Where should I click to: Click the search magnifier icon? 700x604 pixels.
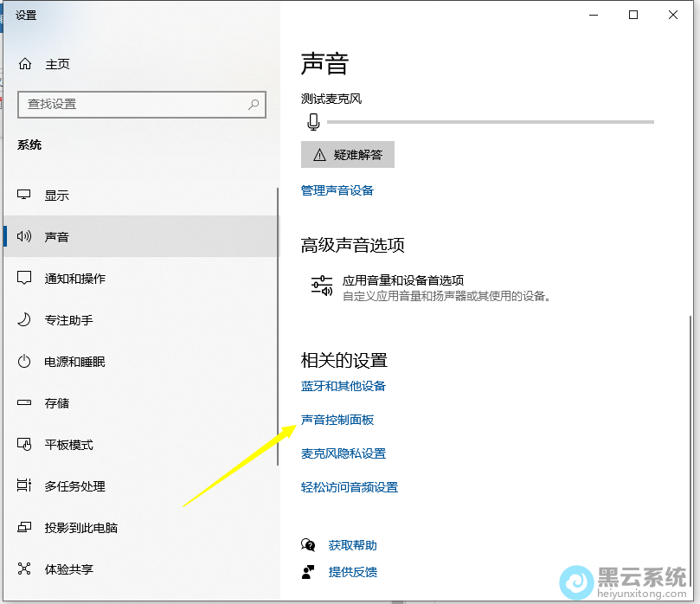click(254, 104)
